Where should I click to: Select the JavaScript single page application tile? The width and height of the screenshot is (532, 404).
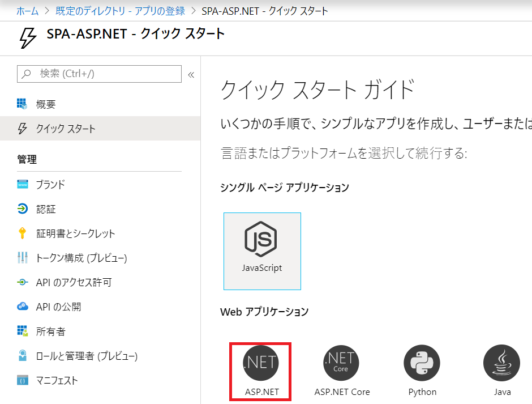(x=262, y=251)
